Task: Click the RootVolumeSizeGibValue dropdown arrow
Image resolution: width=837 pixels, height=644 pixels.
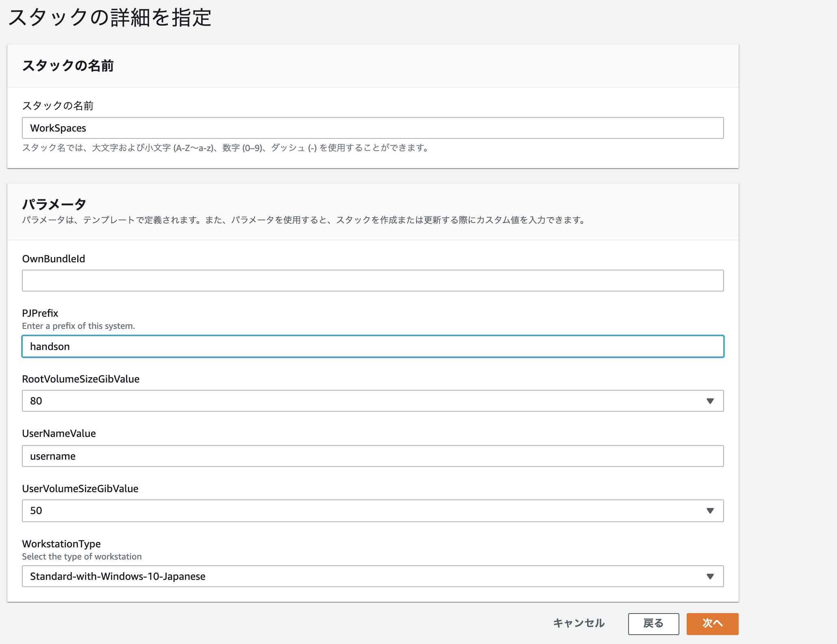Action: click(709, 400)
